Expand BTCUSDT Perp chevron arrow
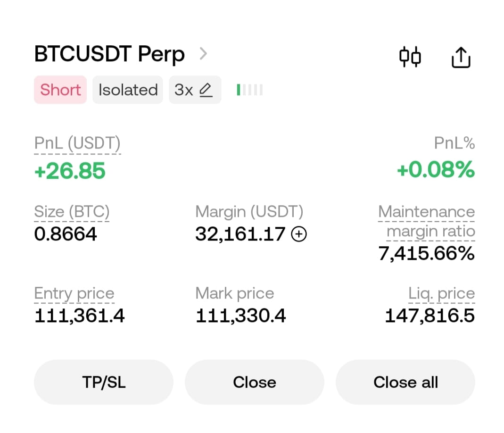 tap(203, 54)
